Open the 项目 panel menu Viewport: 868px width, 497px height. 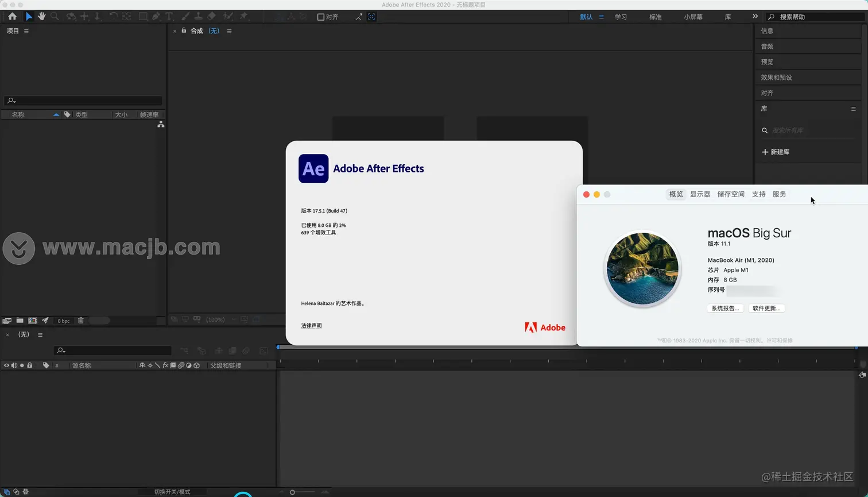click(26, 31)
